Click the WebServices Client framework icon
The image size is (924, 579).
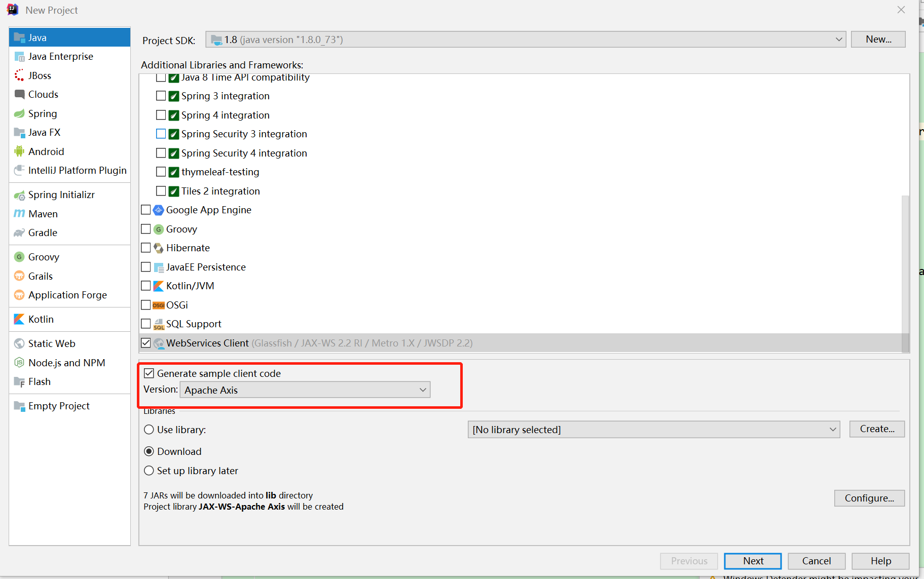click(159, 343)
